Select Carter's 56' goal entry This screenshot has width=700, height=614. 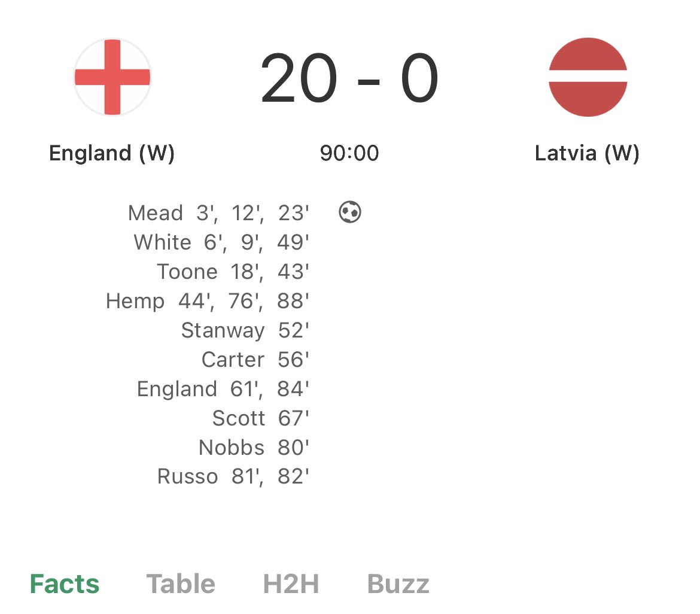(255, 360)
